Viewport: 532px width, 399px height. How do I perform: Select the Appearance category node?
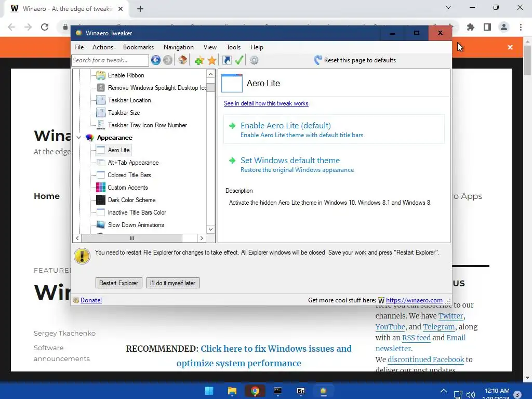(x=115, y=138)
